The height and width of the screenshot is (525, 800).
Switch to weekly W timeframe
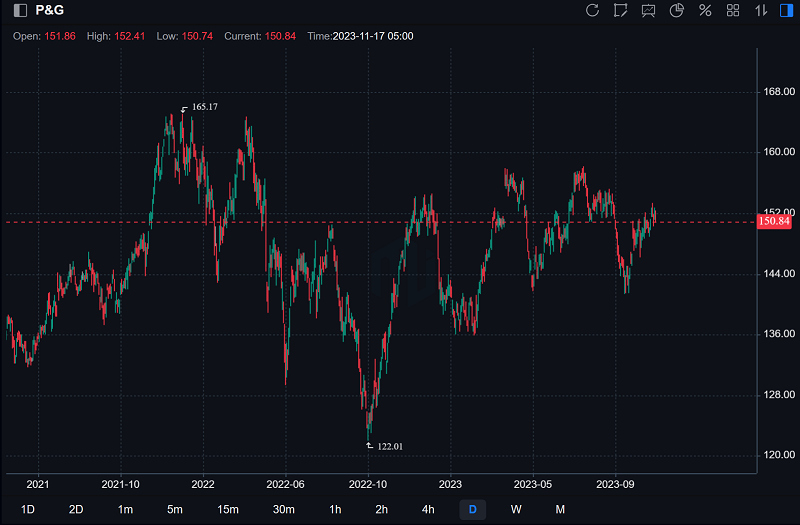(x=516, y=509)
